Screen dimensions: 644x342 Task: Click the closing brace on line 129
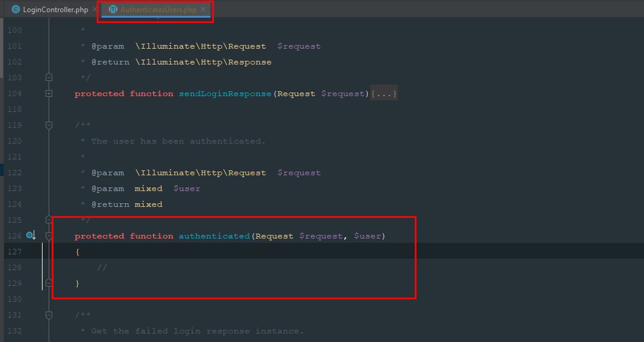[x=77, y=283]
